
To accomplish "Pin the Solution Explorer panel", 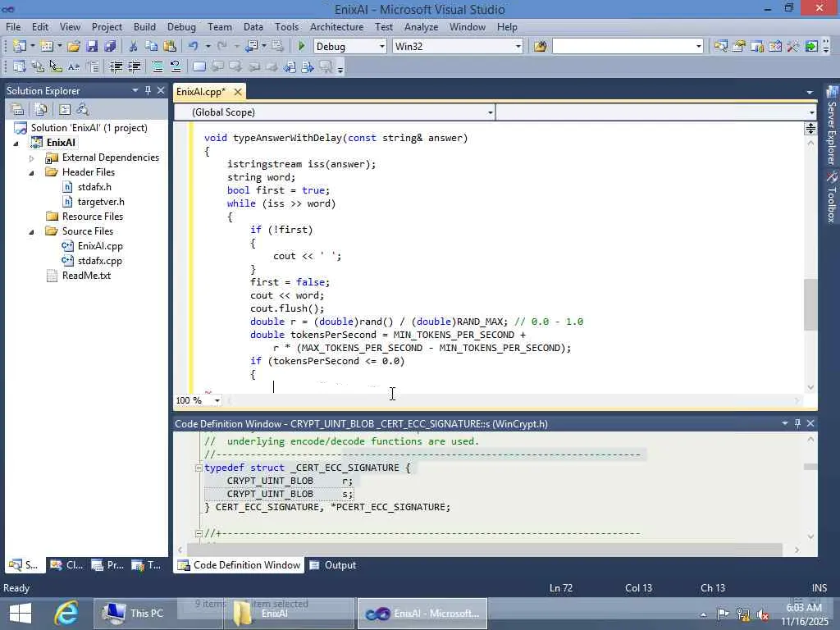I will click(148, 90).
